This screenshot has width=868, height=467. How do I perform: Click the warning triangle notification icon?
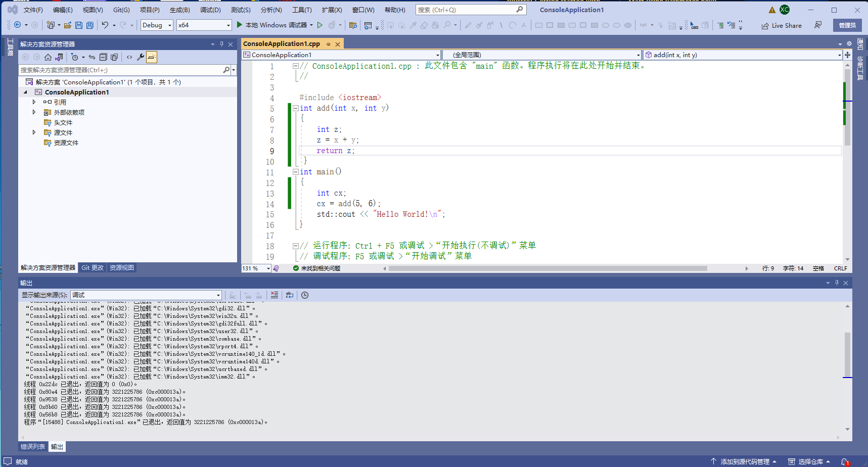772,10
